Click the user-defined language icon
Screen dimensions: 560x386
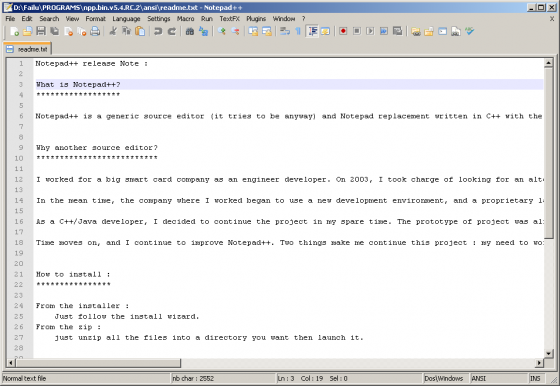click(x=325, y=31)
